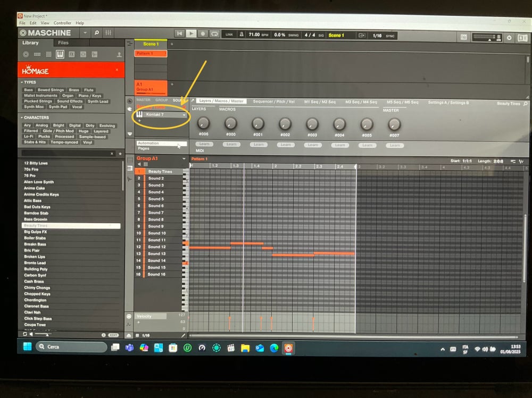The width and height of the screenshot is (532, 398).
Task: Select the Instruments keyboard icon in the Library
Action: tap(60, 54)
